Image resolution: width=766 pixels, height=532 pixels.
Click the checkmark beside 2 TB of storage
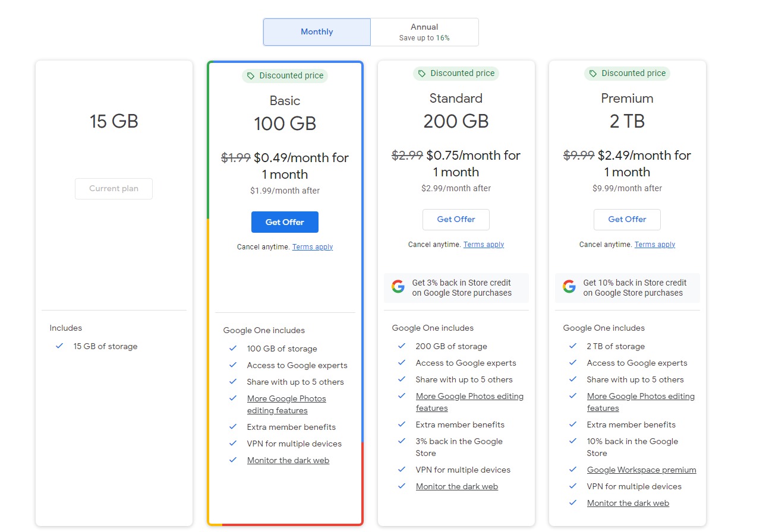(x=573, y=346)
